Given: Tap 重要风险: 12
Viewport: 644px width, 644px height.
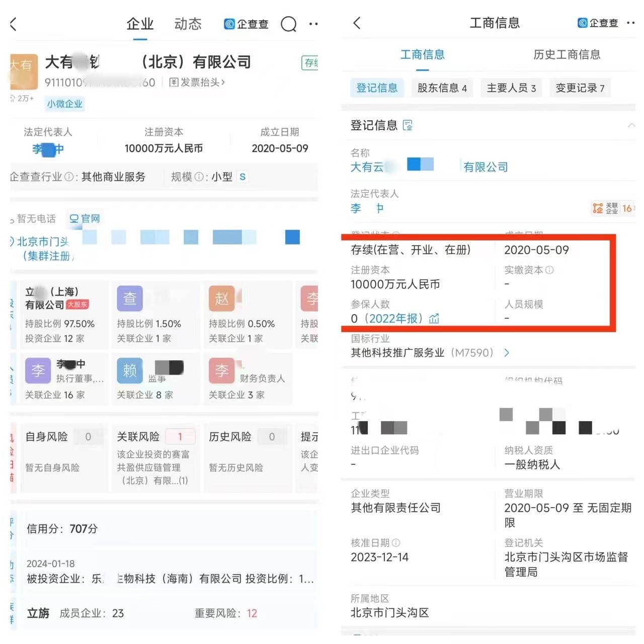Looking at the screenshot, I should 226,613.
